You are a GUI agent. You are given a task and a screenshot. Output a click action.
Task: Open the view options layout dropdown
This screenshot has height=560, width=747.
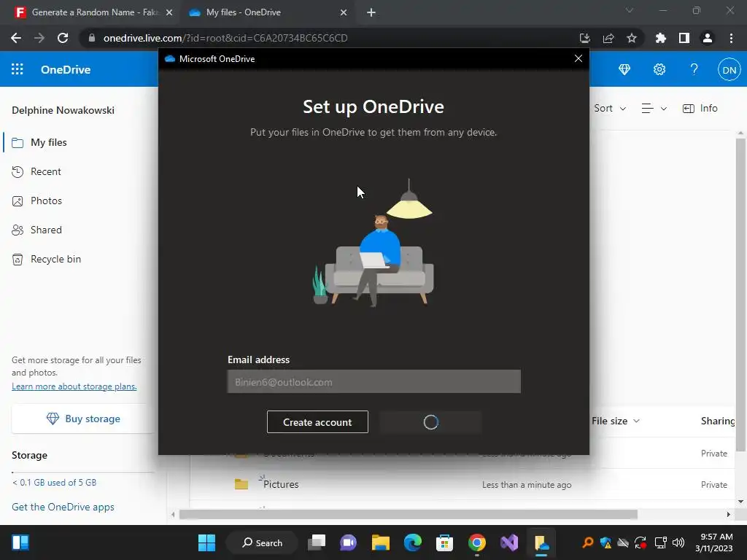(x=654, y=109)
